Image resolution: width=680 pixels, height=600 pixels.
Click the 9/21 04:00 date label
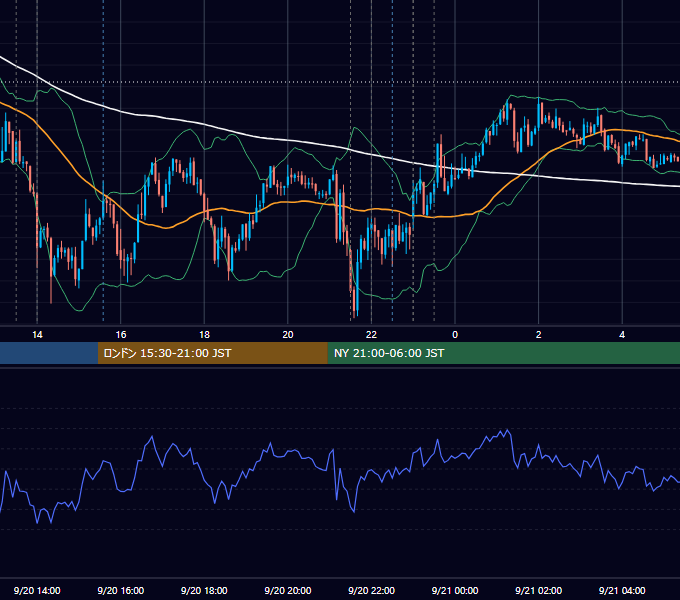[x=622, y=590]
